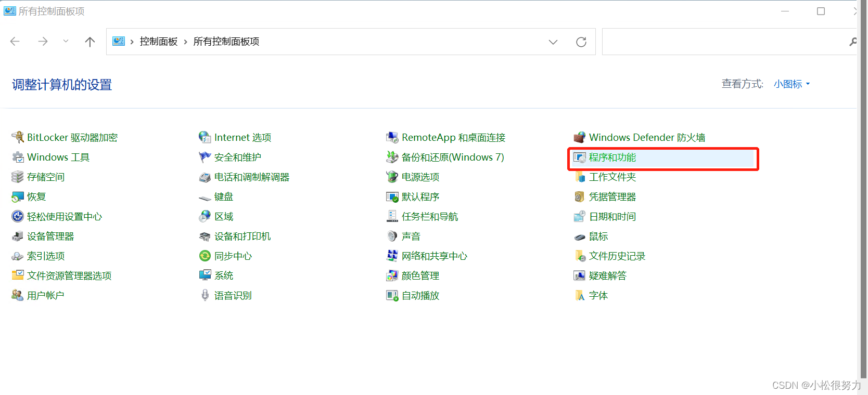Open 疑难解答 link
This screenshot has width=868, height=395.
608,276
